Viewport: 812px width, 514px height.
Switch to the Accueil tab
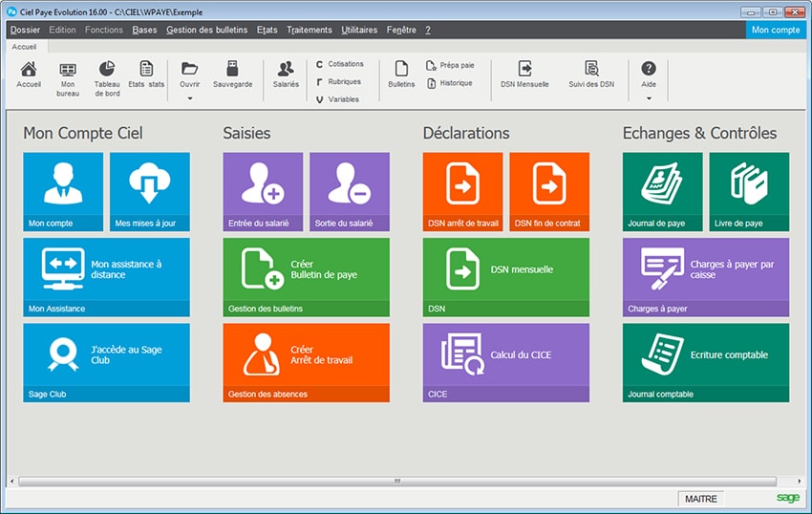24,45
